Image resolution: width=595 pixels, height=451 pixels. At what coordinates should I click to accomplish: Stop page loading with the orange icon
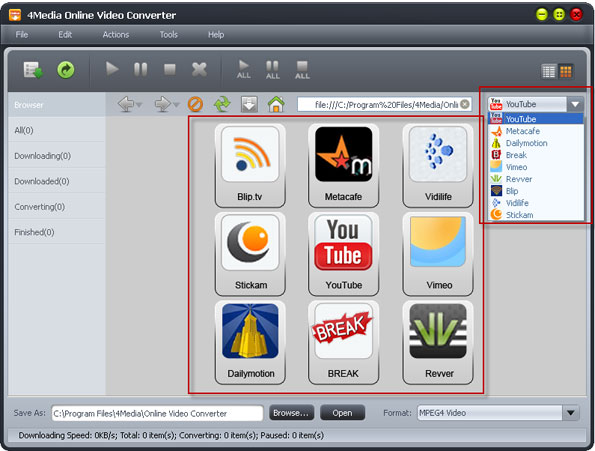click(x=195, y=104)
